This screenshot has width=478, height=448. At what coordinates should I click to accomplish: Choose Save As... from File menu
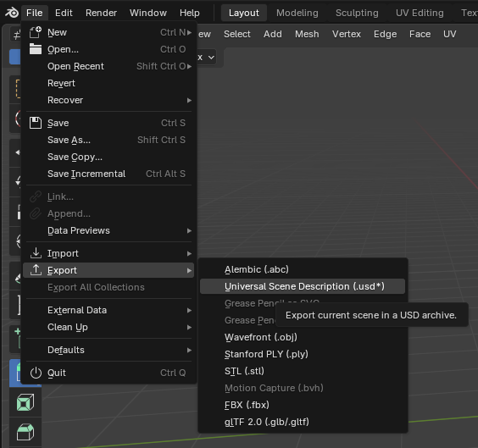click(108, 140)
